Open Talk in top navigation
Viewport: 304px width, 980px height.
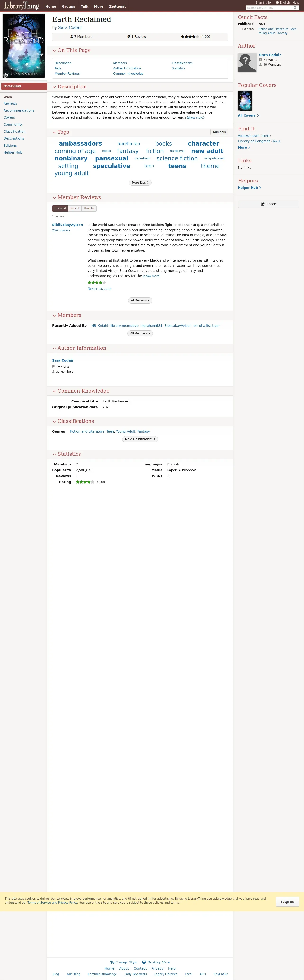point(85,6)
